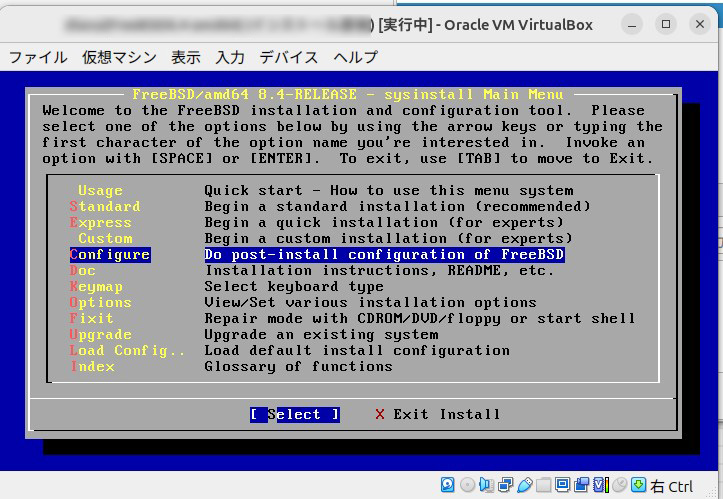
Task: Click 'Begin a standard installation (recommended)' text
Action: click(397, 206)
